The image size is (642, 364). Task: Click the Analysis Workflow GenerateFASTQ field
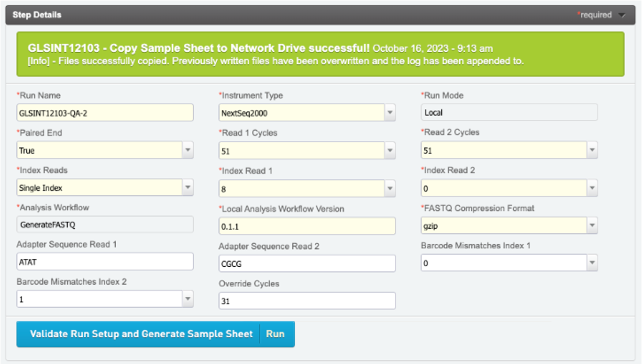(x=105, y=224)
